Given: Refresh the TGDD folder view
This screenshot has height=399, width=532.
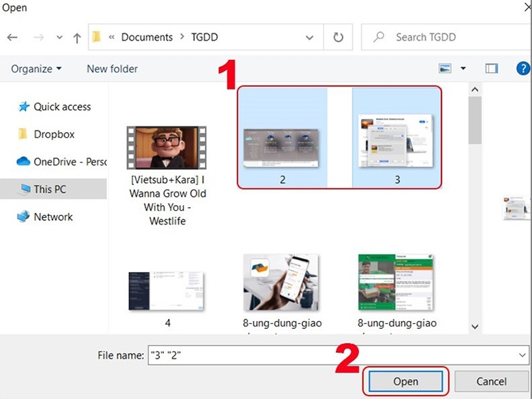Looking at the screenshot, I should pyautogui.click(x=338, y=37).
